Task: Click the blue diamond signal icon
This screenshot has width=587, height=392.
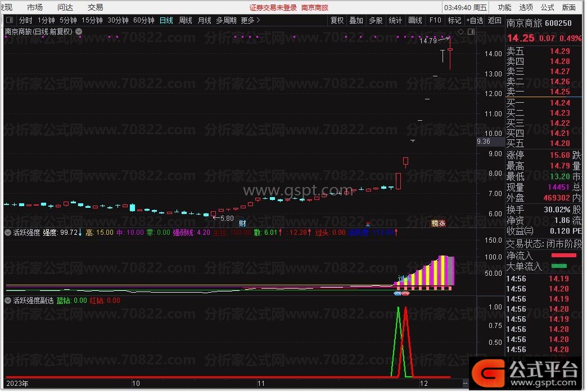Action: tap(398, 294)
